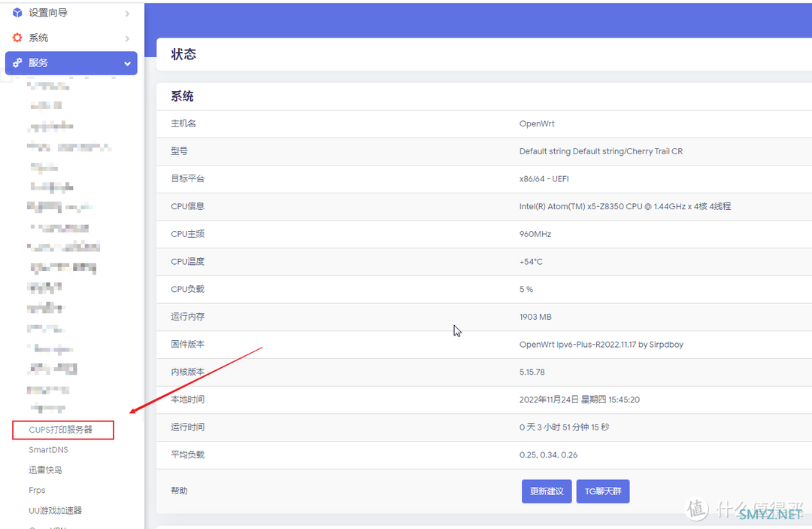This screenshot has width=812, height=529.
Task: Collapse the 服务 menu chevron
Action: (127, 64)
